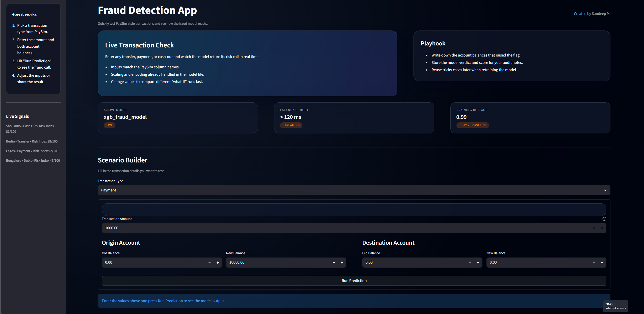This screenshot has height=314, width=644.
Task: Click the LIVE badge under Active Model
Action: point(109,125)
